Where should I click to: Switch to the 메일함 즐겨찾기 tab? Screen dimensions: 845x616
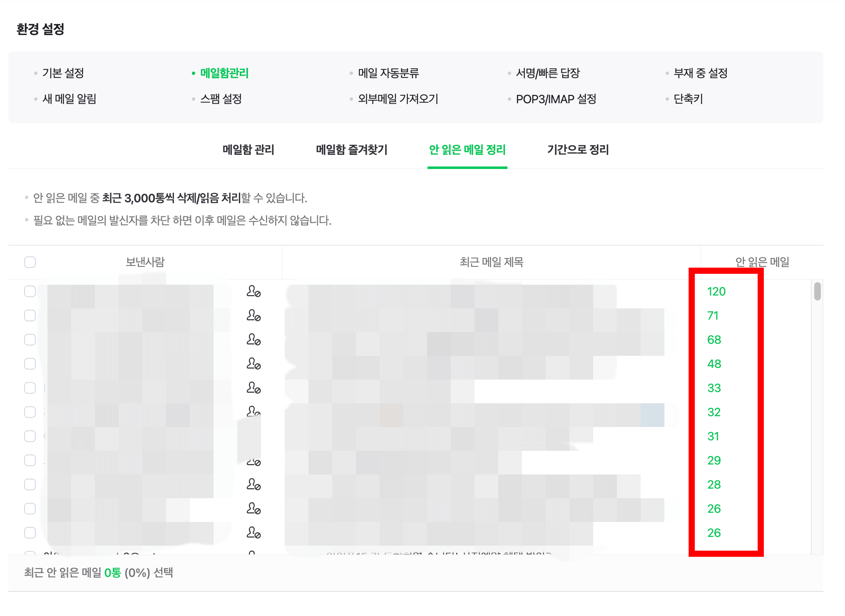click(x=352, y=150)
